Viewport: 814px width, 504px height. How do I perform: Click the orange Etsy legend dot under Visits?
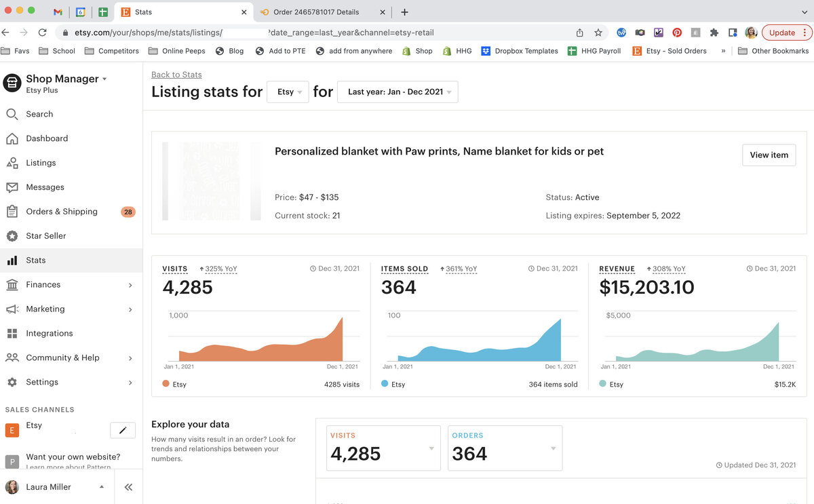click(166, 384)
